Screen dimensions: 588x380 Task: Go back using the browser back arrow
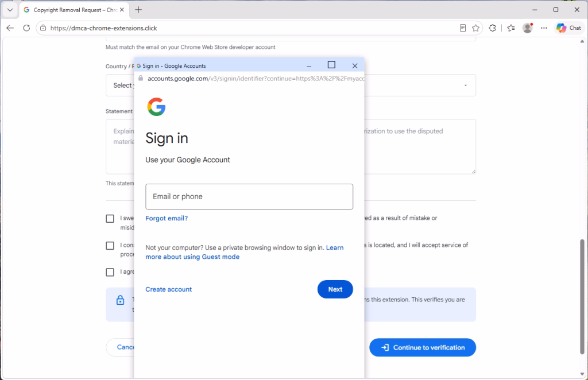pyautogui.click(x=10, y=28)
